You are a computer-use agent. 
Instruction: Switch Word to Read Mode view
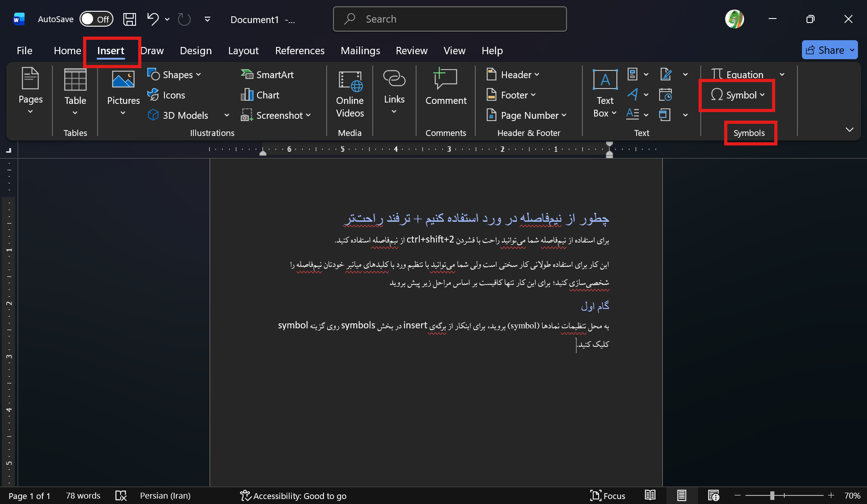pyautogui.click(x=649, y=495)
